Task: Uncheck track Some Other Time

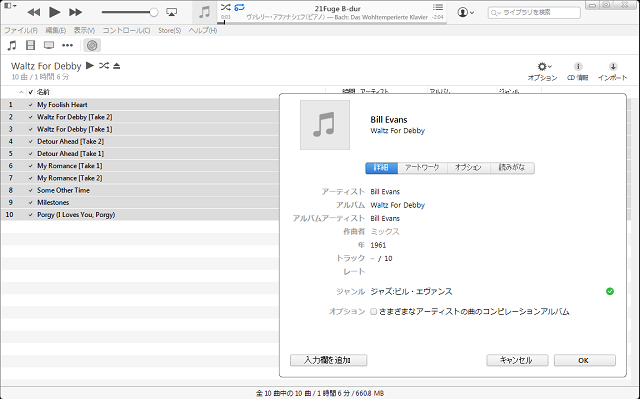Action: pos(31,191)
